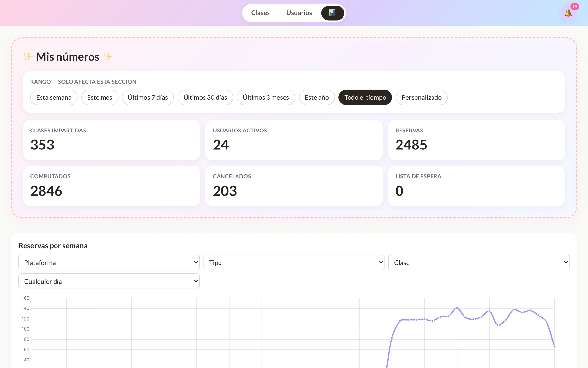Click the 100 y-axis label
The height and width of the screenshot is (368, 588).
[25, 329]
